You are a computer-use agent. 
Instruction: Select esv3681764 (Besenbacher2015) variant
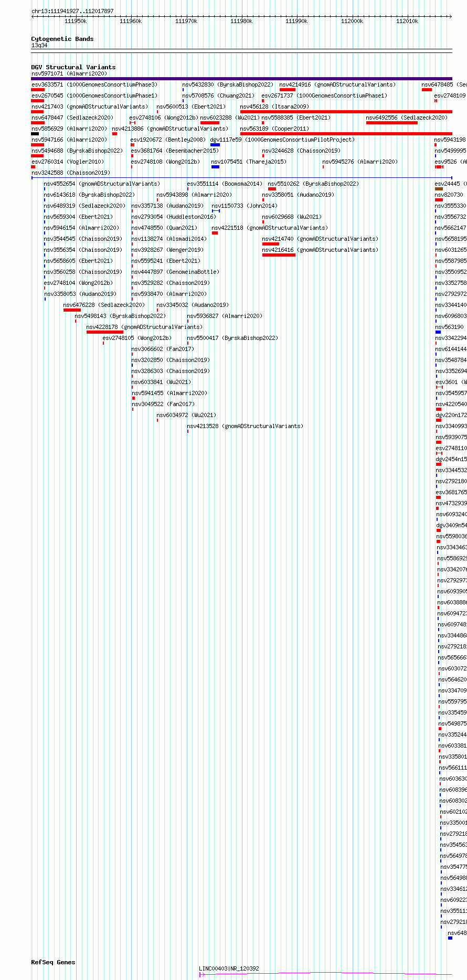click(175, 151)
